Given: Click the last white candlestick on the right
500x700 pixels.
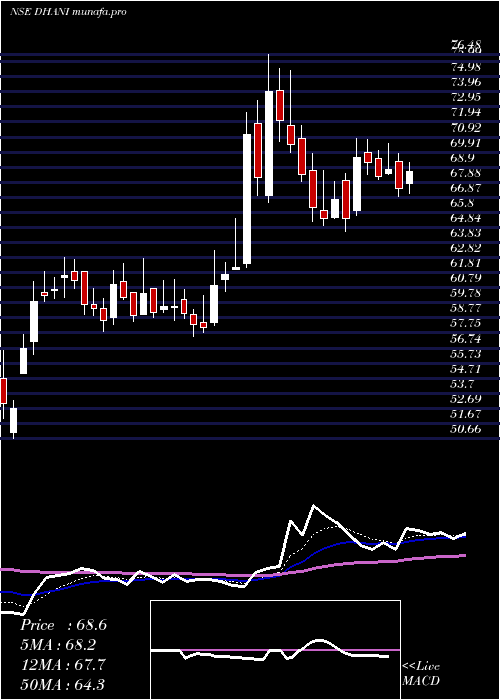Looking at the screenshot, I should pyautogui.click(x=409, y=177).
